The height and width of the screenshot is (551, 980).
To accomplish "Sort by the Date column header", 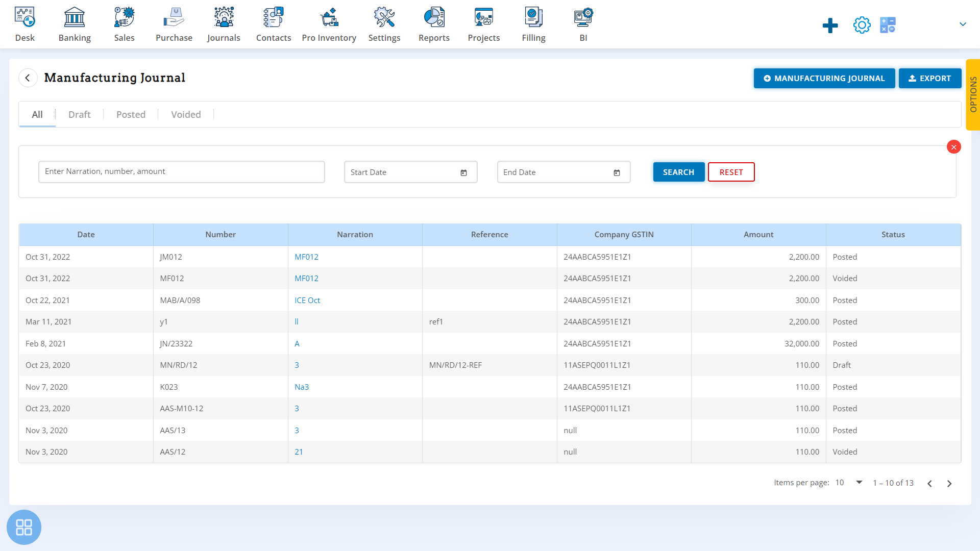I will pos(86,234).
